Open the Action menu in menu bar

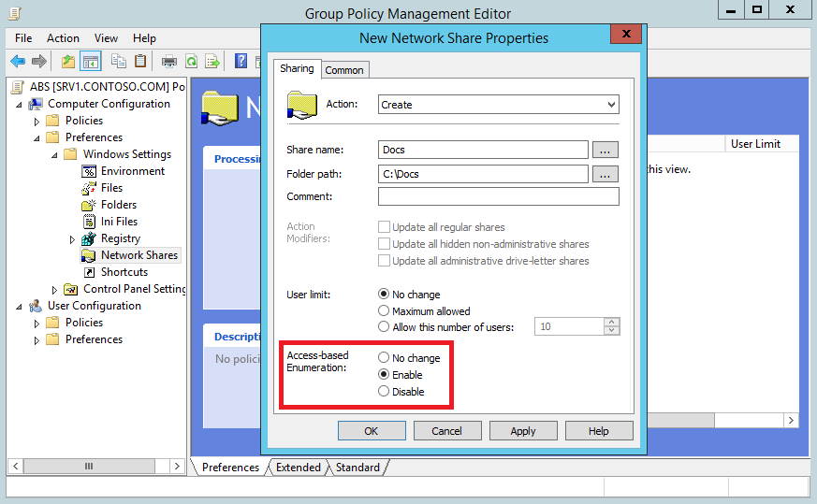[63, 38]
